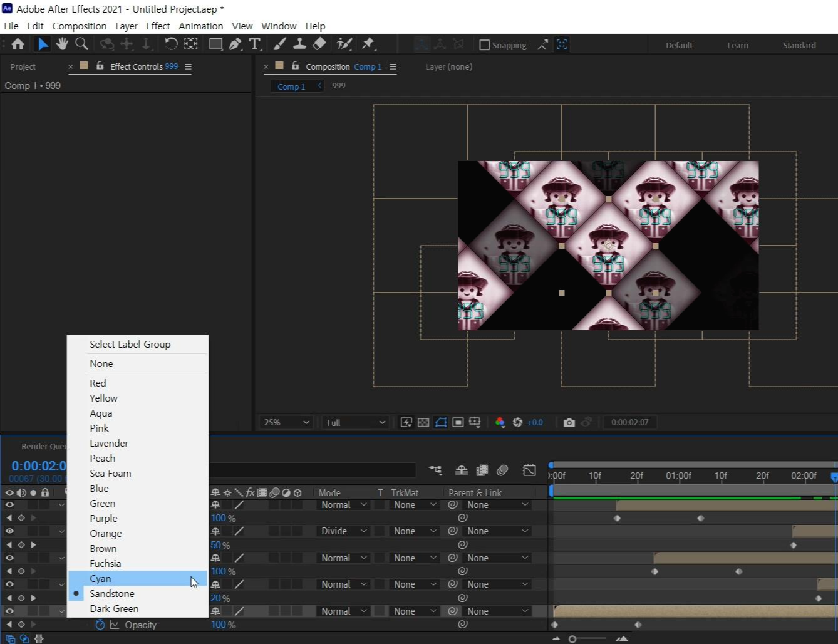The height and width of the screenshot is (644, 838).
Task: Select the Pan Behind anchor point tool
Action: (191, 44)
